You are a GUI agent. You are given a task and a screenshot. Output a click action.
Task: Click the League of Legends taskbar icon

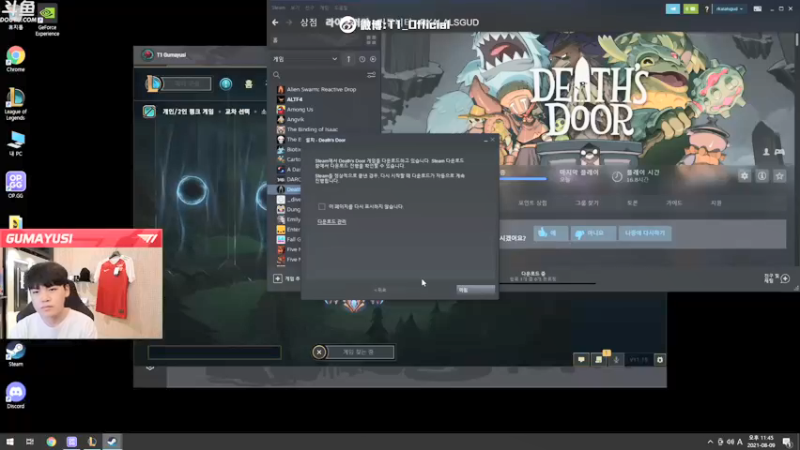pos(92,442)
